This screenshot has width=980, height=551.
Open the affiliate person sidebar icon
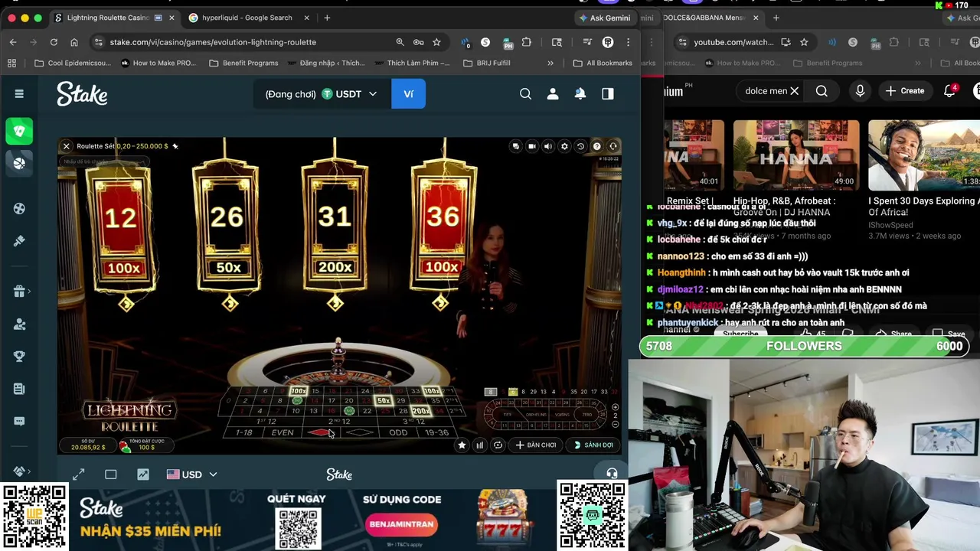point(19,324)
